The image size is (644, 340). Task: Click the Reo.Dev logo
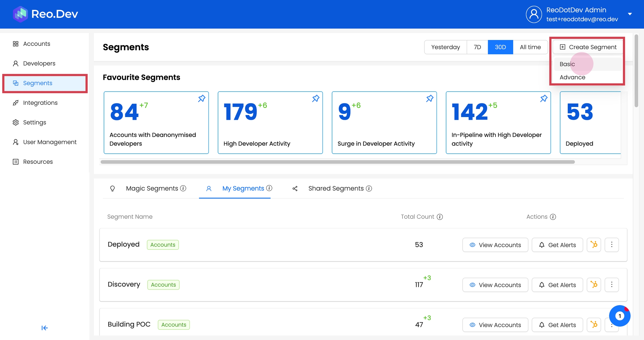pyautogui.click(x=46, y=14)
